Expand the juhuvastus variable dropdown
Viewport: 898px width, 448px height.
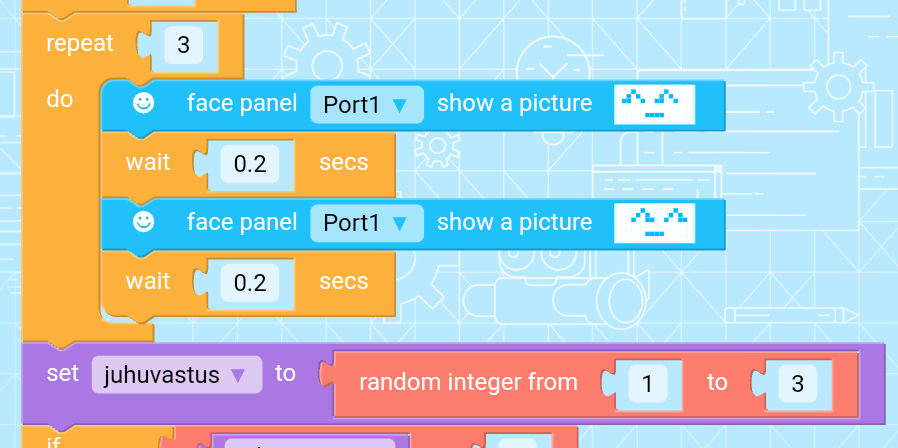(176, 375)
